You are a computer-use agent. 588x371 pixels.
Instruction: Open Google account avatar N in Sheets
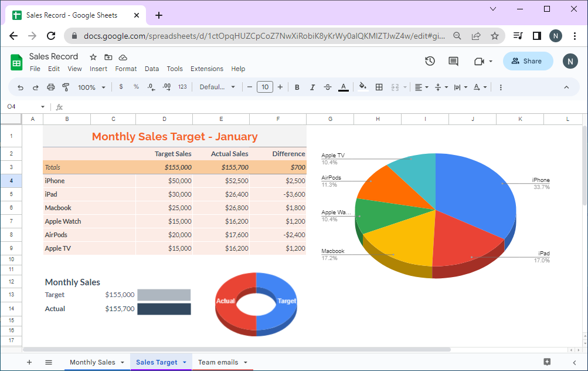(570, 61)
